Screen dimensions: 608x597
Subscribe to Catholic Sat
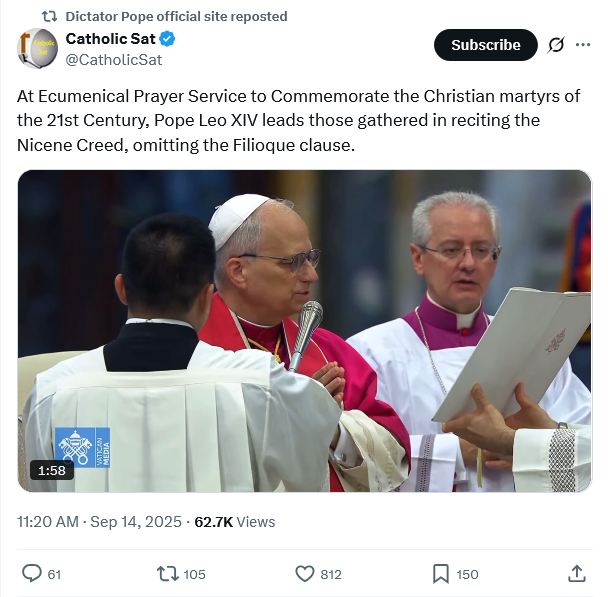[485, 45]
